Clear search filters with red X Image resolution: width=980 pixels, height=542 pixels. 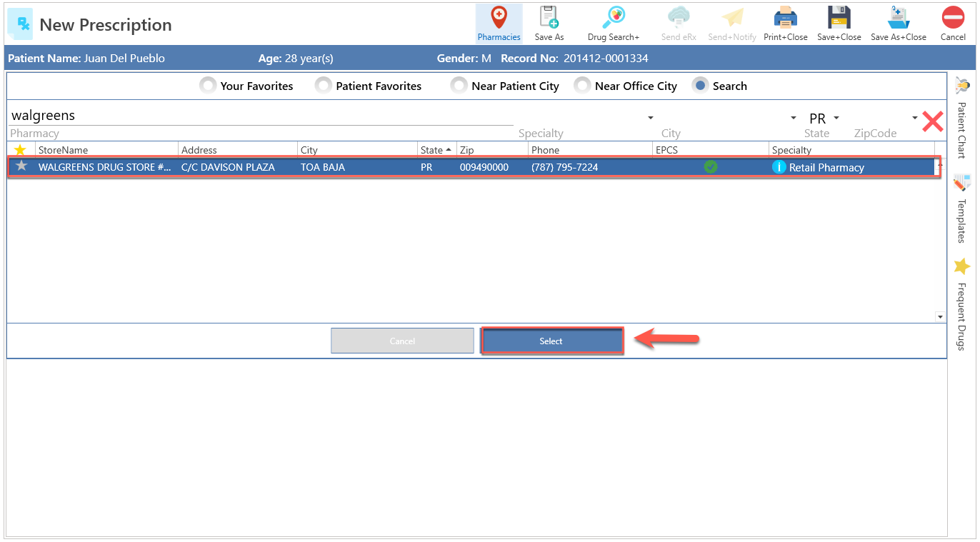(x=932, y=121)
